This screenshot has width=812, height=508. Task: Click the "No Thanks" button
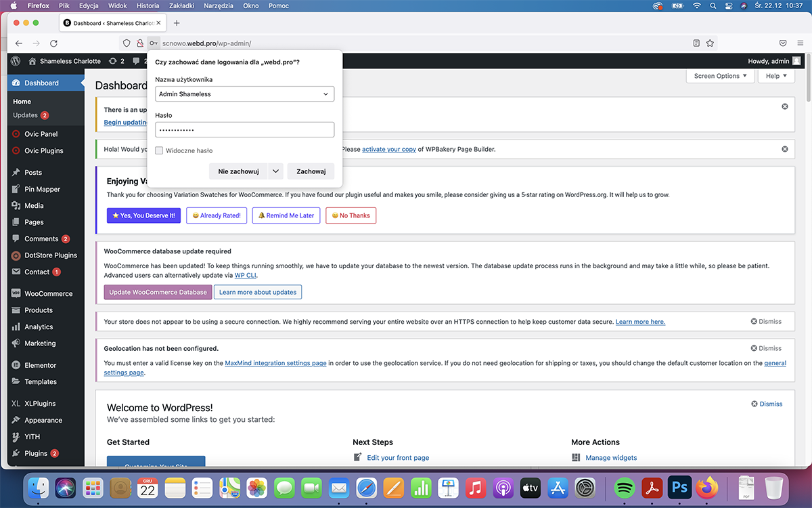pos(351,215)
